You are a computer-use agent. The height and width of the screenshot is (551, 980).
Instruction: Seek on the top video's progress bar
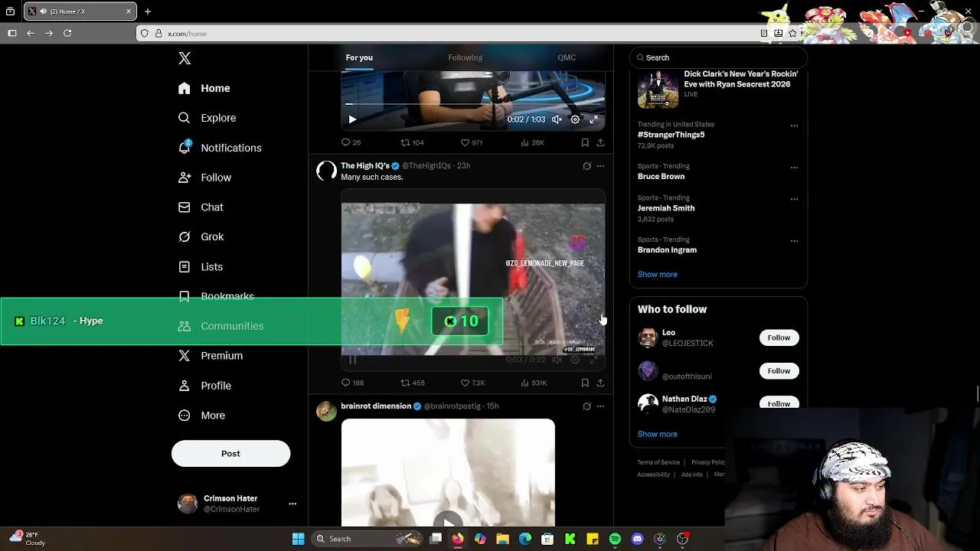pos(472,104)
